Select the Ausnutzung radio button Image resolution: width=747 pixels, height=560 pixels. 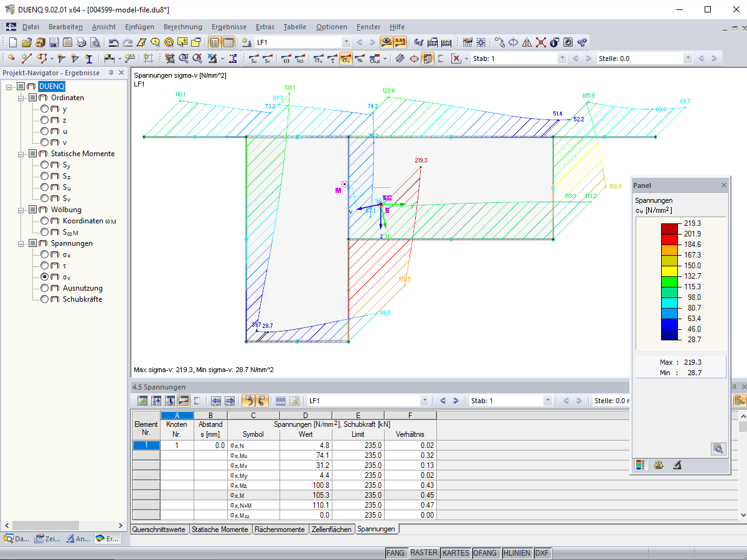(x=45, y=288)
